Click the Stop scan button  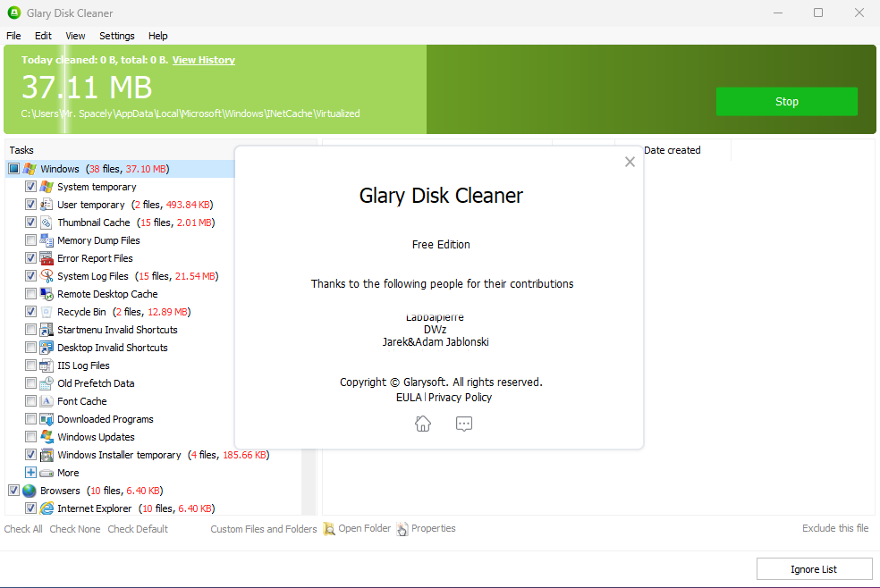click(786, 102)
